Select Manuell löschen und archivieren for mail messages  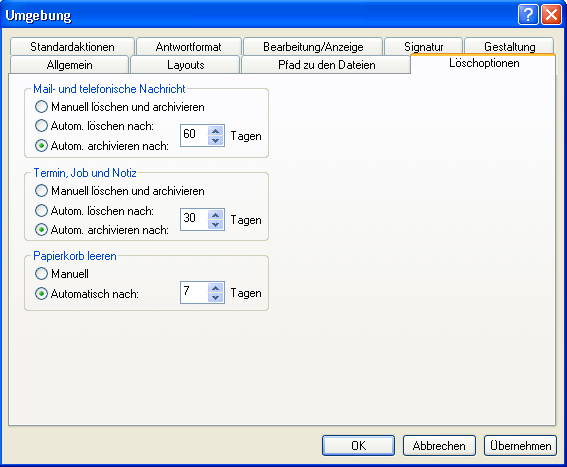tap(120, 107)
